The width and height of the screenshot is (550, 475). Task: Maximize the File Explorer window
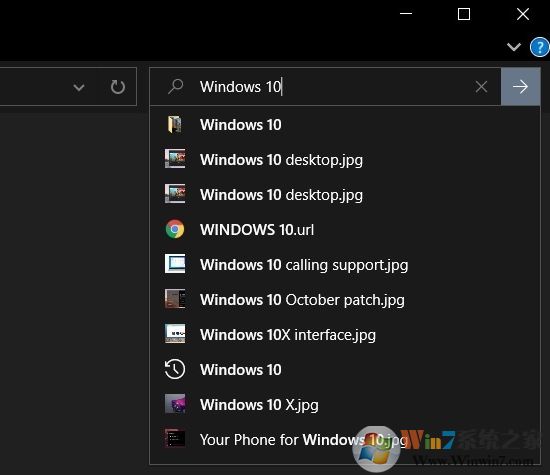click(464, 14)
